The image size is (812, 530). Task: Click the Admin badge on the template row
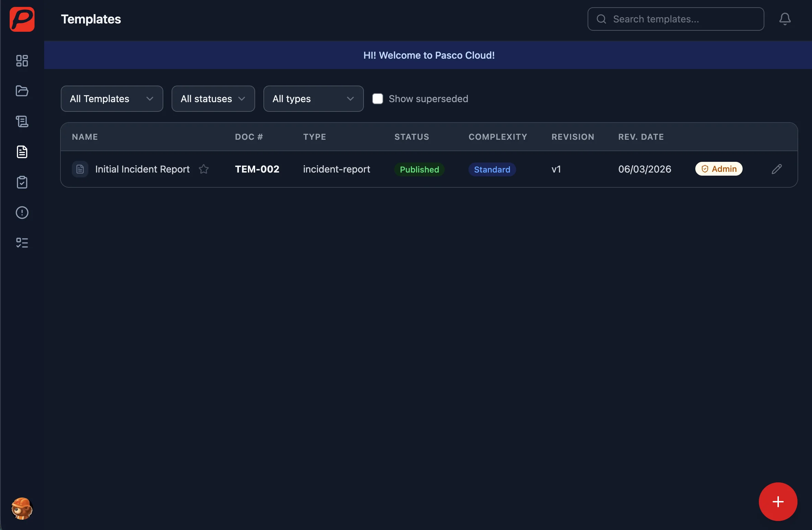(718, 169)
